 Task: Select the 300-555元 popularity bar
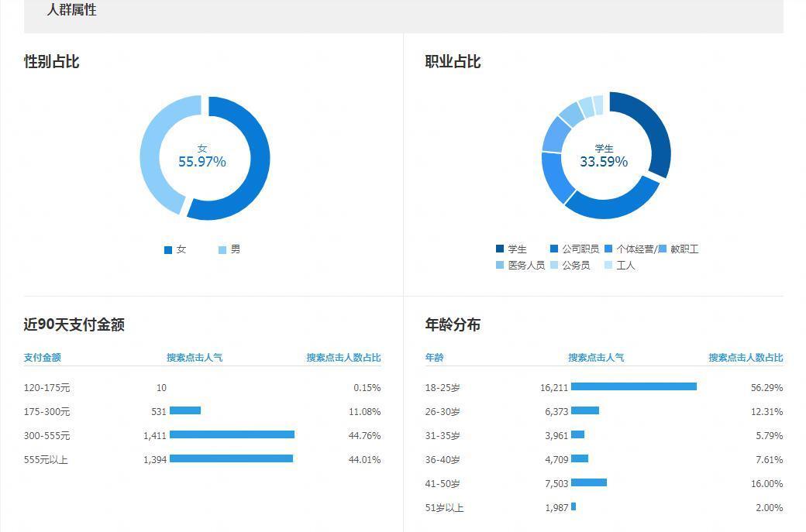(x=232, y=435)
